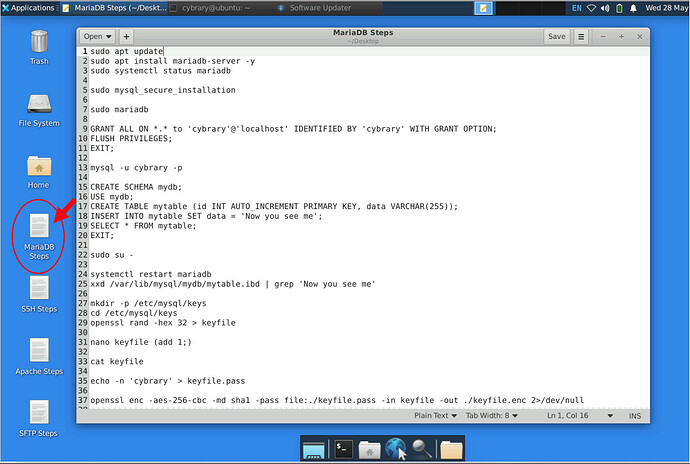Click the 'echo -n cybrary' line
This screenshot has height=464, width=690.
pyautogui.click(x=168, y=381)
